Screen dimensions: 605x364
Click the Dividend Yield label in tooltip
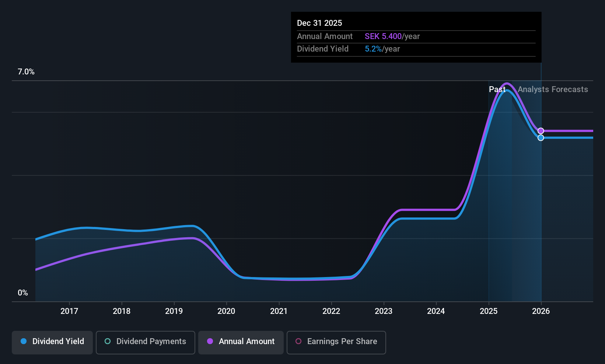322,49
